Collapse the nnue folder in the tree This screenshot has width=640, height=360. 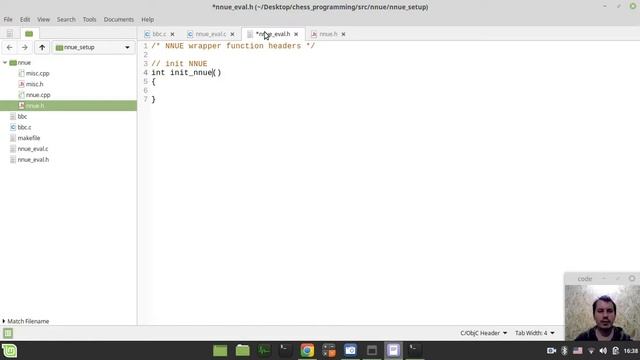5,62
